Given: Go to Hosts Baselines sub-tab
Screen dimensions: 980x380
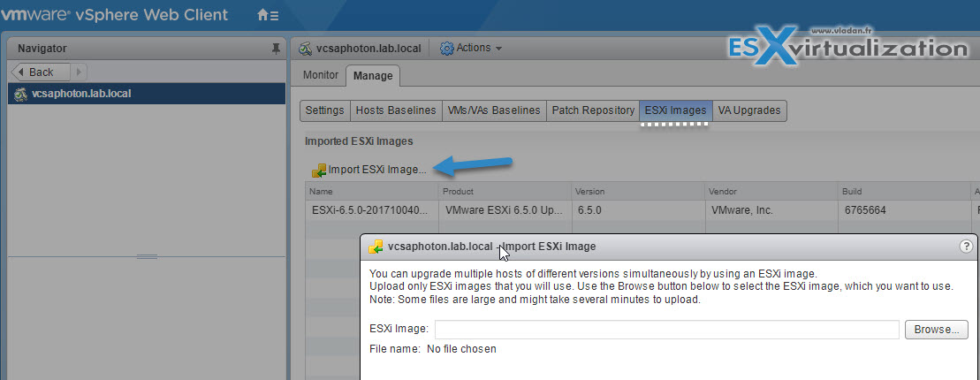Looking at the screenshot, I should (396, 110).
